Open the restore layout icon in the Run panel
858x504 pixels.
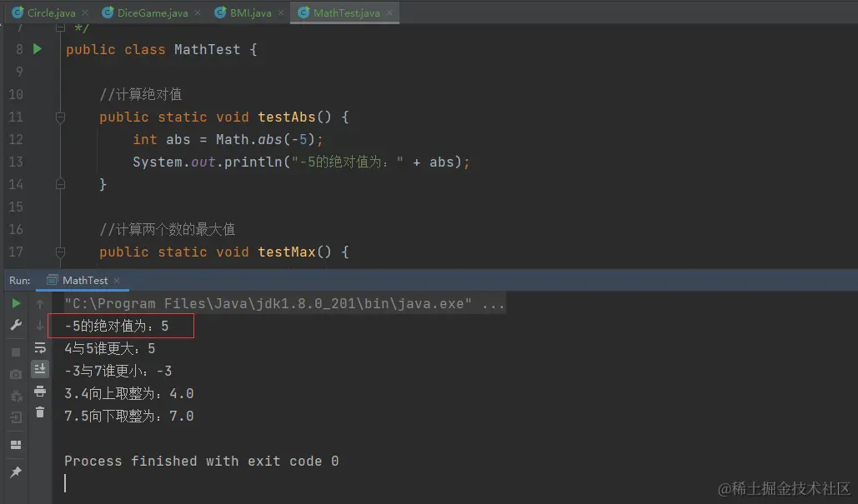click(x=16, y=445)
